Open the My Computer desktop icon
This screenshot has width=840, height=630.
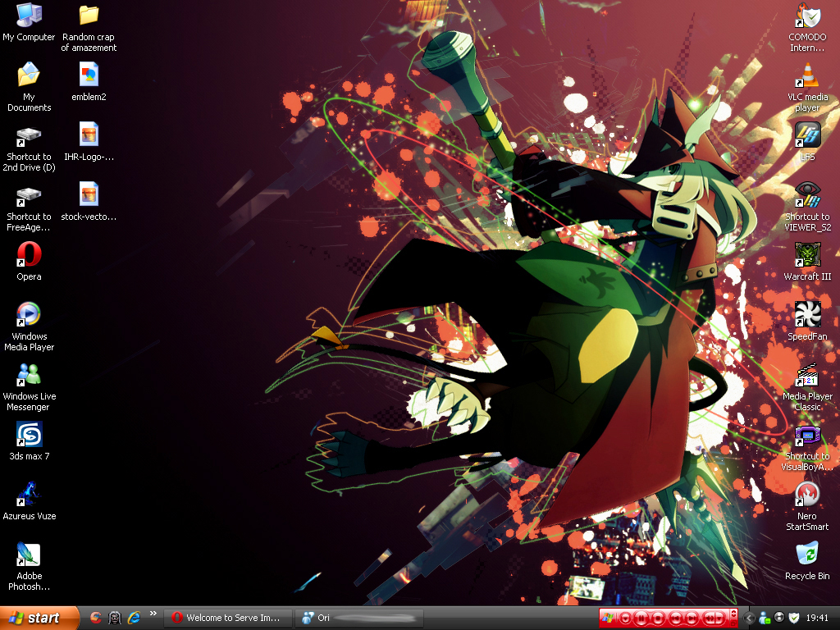click(29, 22)
